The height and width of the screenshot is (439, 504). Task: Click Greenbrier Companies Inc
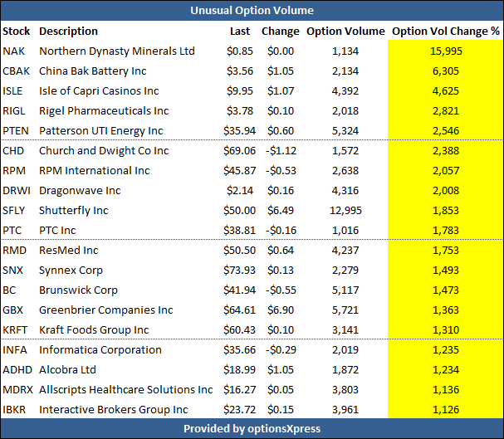point(106,310)
